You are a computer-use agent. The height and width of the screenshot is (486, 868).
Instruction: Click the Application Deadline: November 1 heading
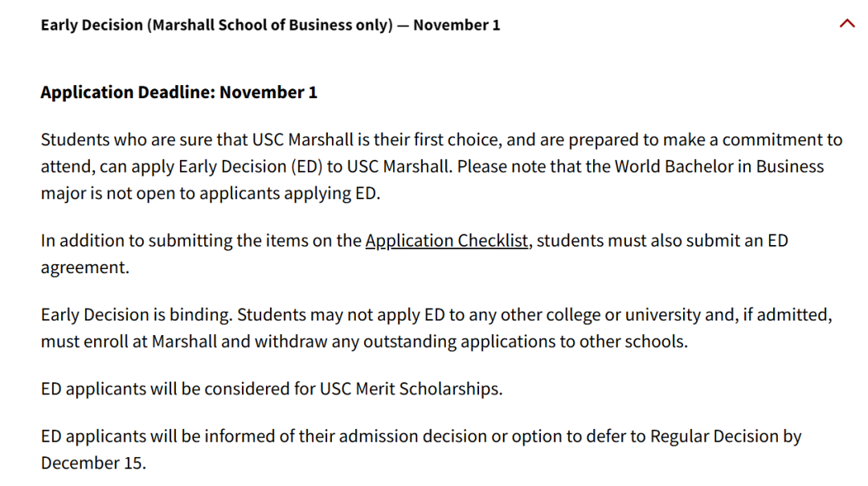[x=178, y=92]
